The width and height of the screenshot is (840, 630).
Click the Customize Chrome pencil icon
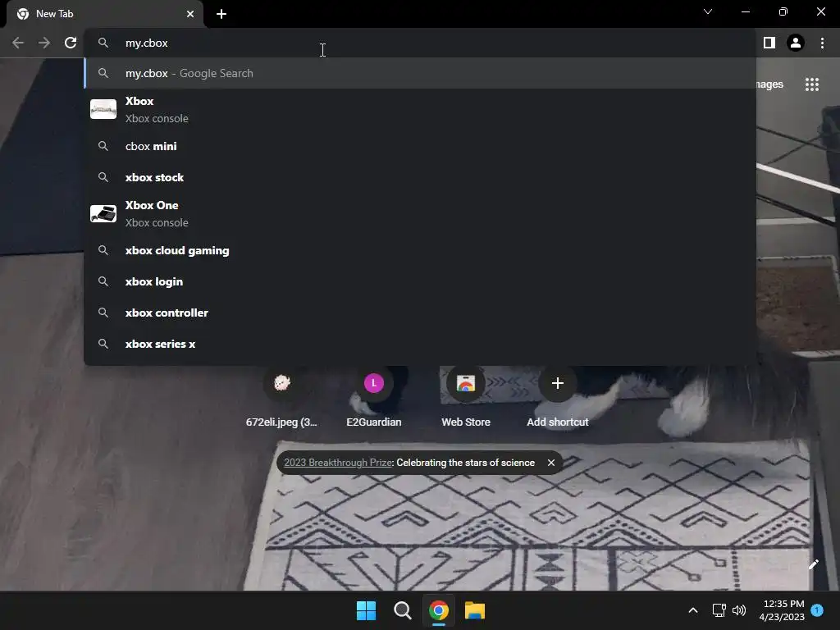tap(813, 564)
